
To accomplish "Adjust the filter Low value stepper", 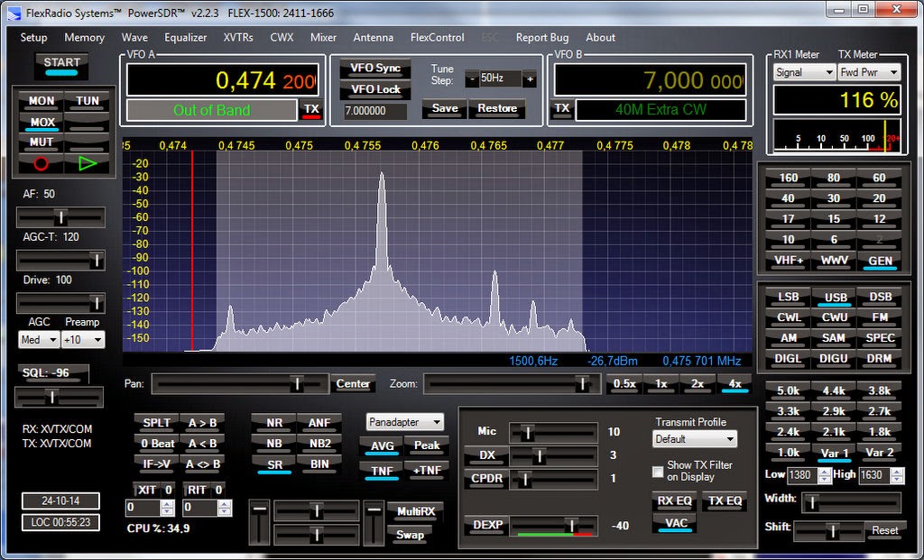I will point(825,475).
